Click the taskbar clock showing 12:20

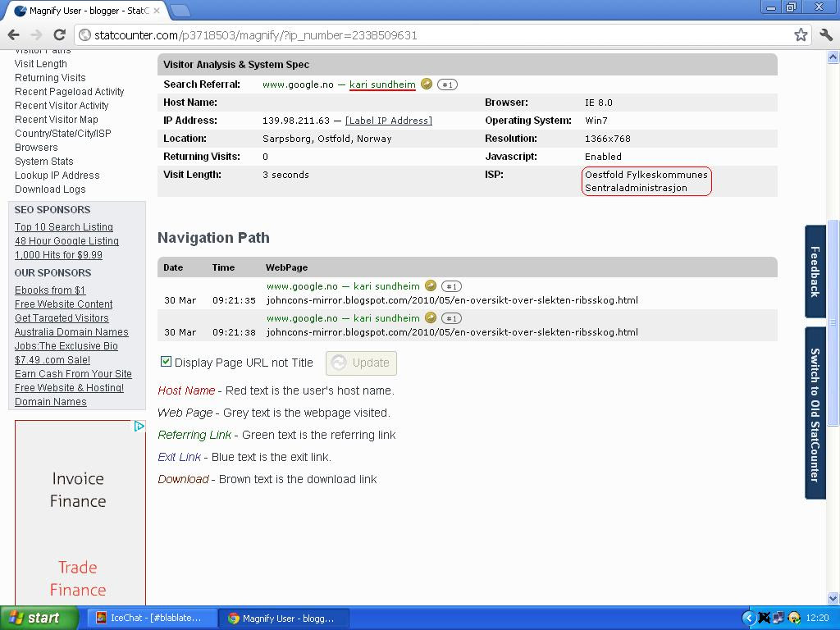pyautogui.click(x=817, y=619)
